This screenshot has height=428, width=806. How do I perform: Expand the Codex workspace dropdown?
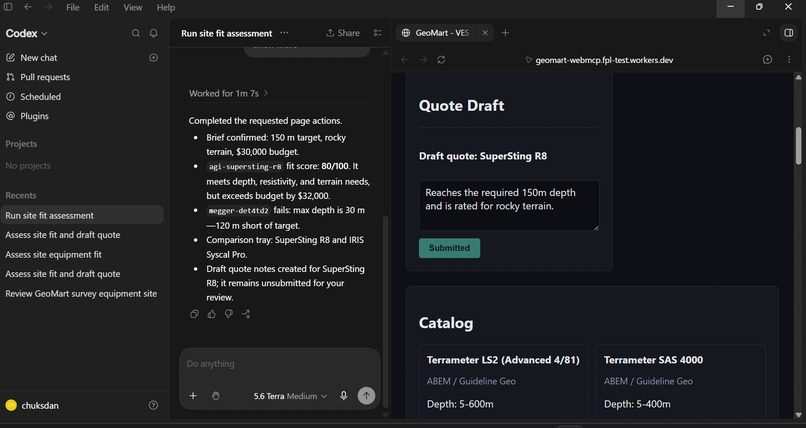[26, 33]
